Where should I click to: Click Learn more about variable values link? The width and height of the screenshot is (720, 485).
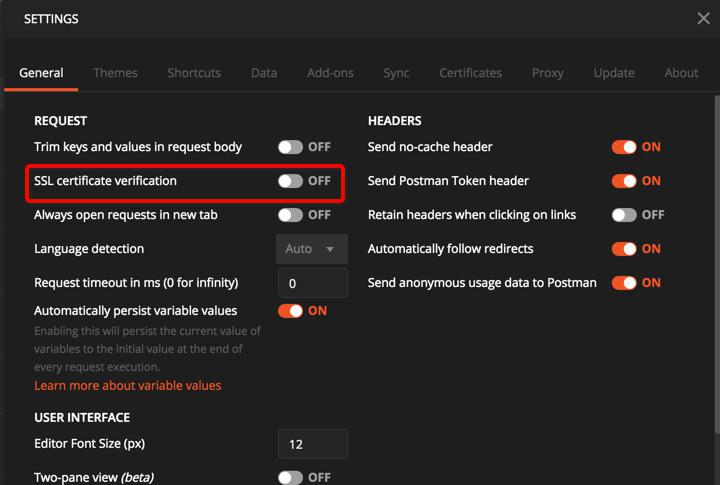pyautogui.click(x=128, y=386)
